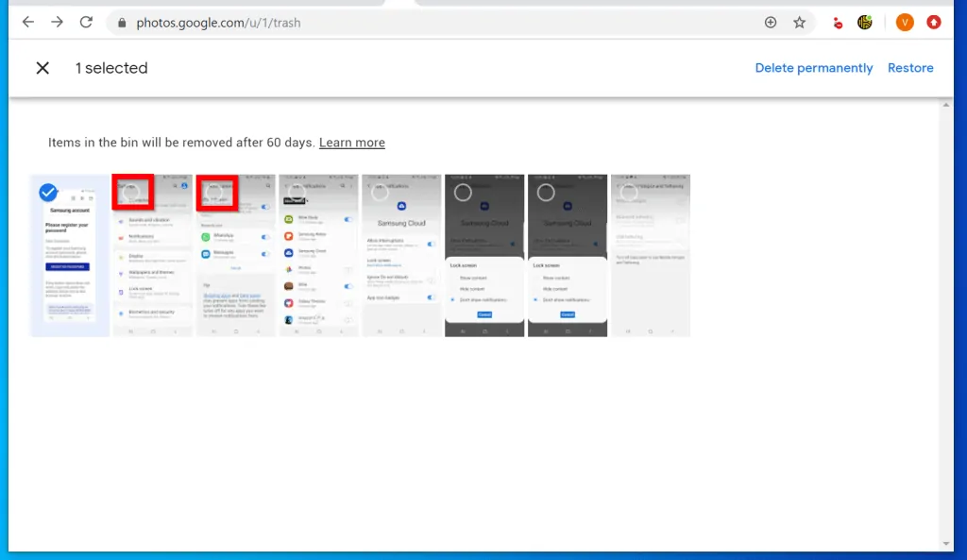This screenshot has width=967, height=560.
Task: Reload the page with refresh icon
Action: (x=86, y=22)
